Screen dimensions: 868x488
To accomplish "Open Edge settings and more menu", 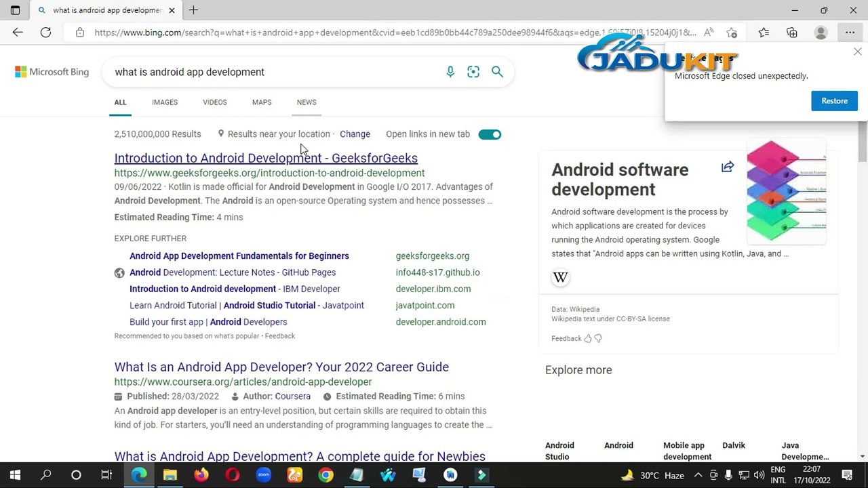I will coord(850,33).
